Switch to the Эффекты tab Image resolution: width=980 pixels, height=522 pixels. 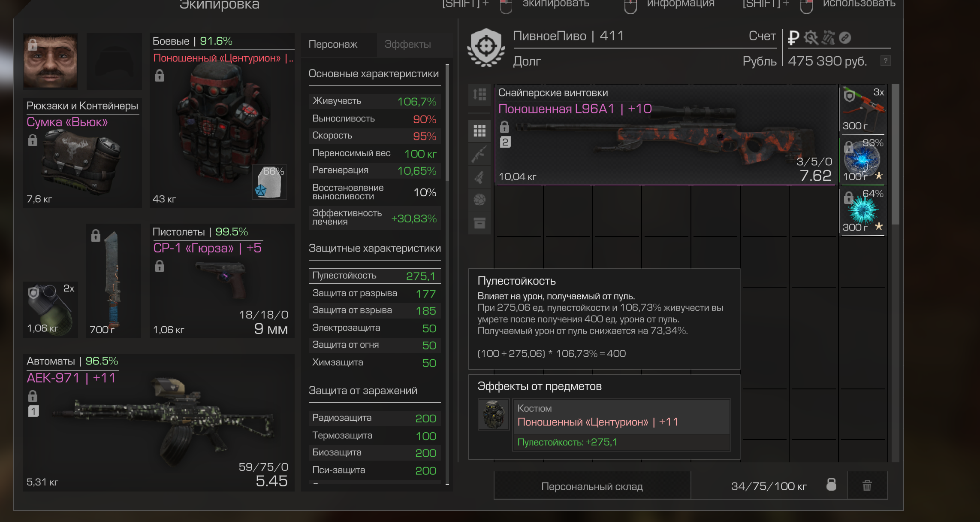[x=407, y=44]
